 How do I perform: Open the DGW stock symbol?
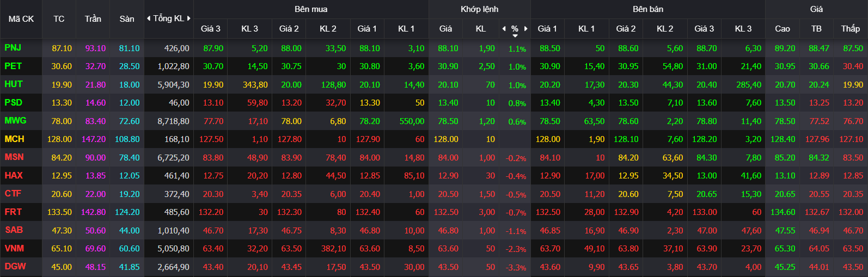coord(15,266)
